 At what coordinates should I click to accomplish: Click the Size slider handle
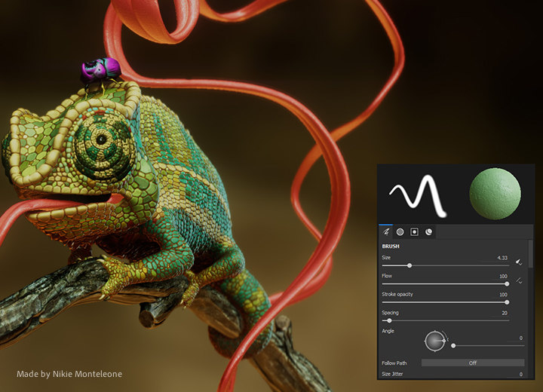[x=410, y=265]
